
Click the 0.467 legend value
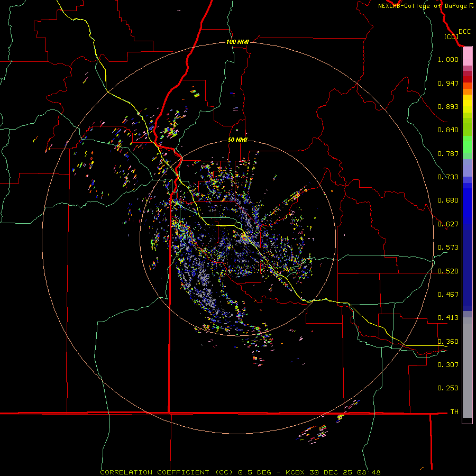click(x=448, y=295)
